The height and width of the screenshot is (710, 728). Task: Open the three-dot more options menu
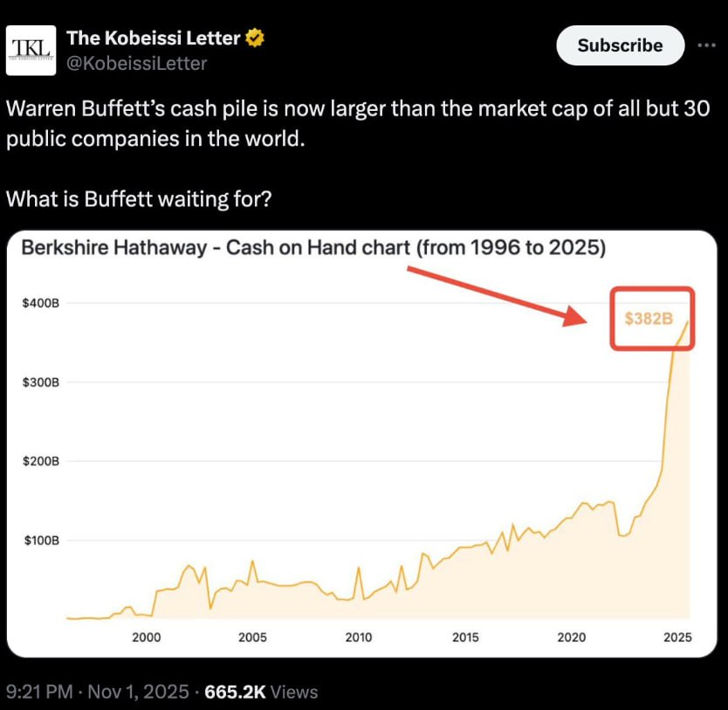(705, 45)
